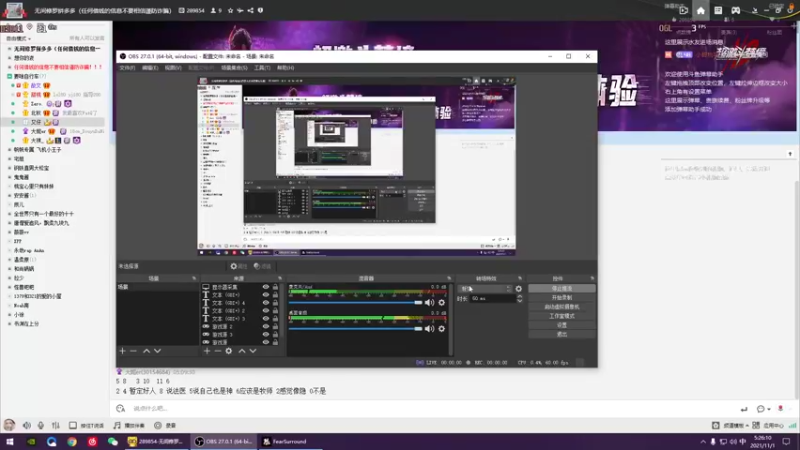800x450 pixels.
Task: Open the 场景集合(S) menu in OBS
Action: pyautogui.click(x=234, y=68)
